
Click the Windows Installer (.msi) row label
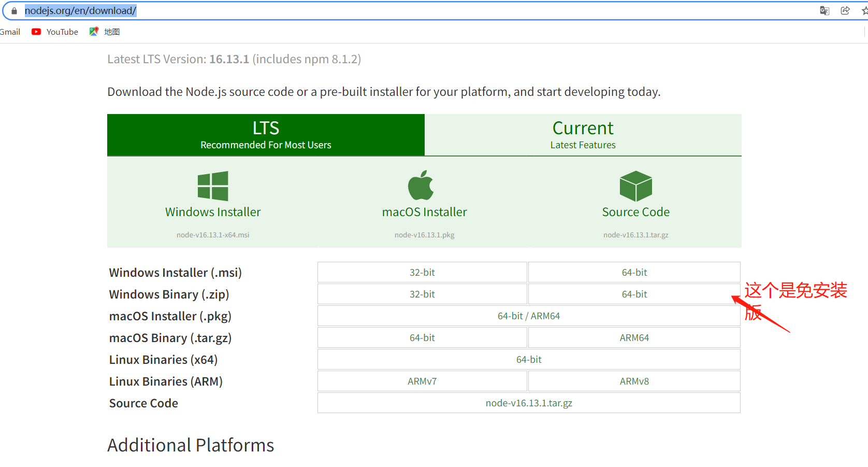(x=176, y=273)
